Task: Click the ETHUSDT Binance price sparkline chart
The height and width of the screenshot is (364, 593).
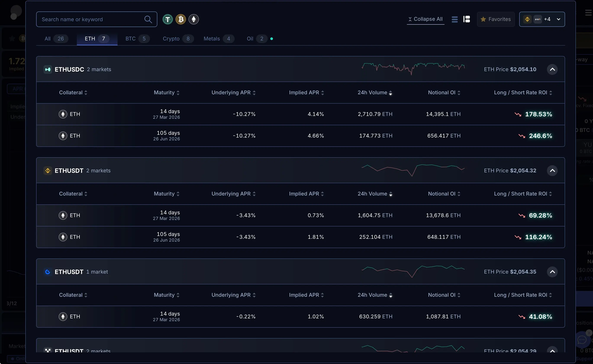Action: [413, 170]
